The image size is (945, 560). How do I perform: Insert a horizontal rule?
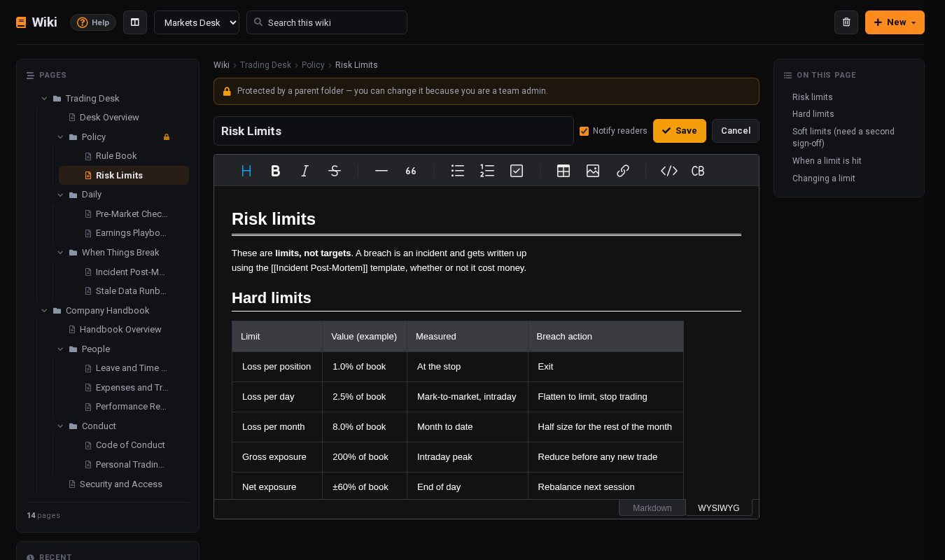point(381,171)
